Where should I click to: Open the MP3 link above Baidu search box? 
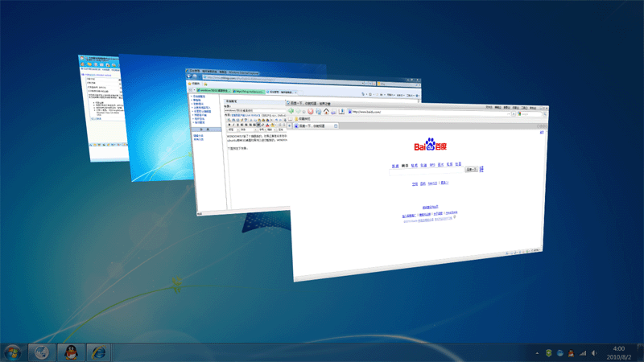tap(432, 165)
